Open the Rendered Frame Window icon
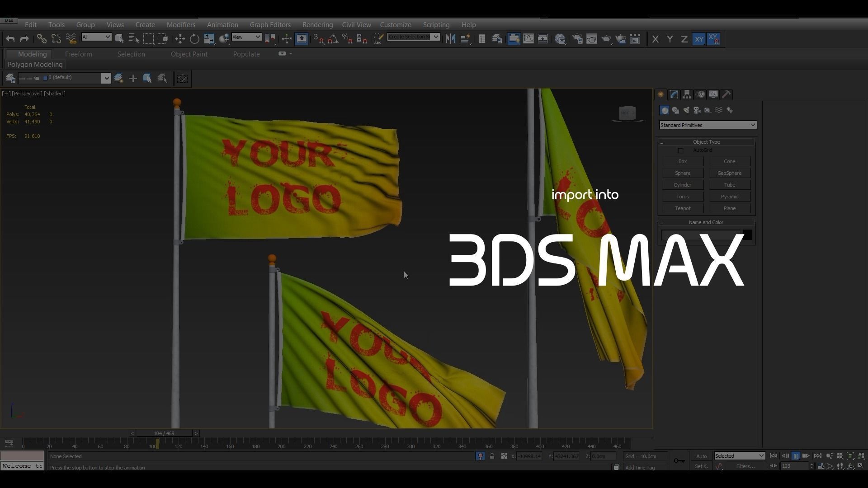This screenshot has width=868, height=488. coord(592,39)
